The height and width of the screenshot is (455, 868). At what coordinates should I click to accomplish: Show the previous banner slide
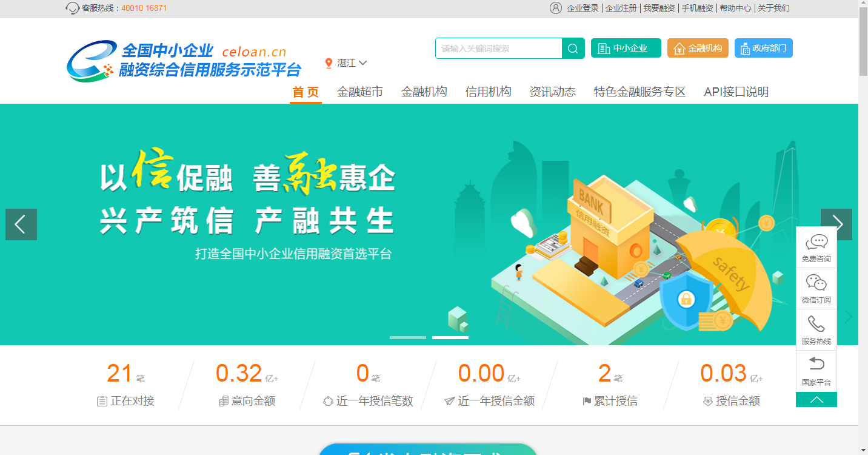pyautogui.click(x=21, y=224)
